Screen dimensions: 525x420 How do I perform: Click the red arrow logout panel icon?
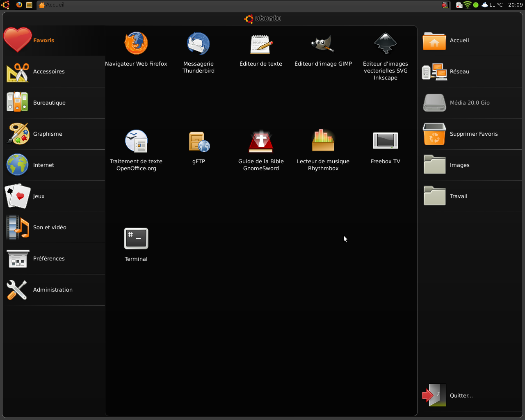445,5
